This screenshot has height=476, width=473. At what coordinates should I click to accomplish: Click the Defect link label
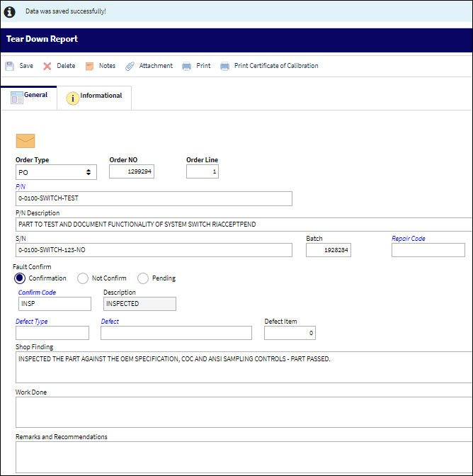(110, 321)
